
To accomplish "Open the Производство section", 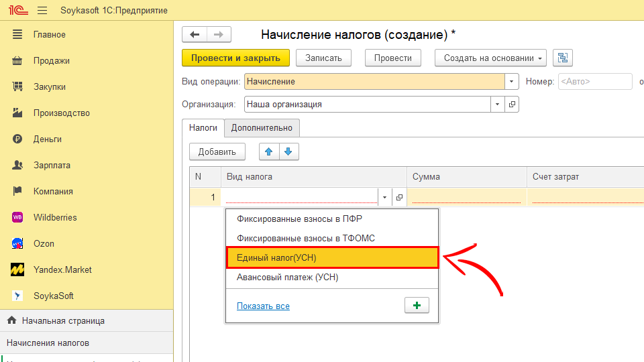I will [62, 113].
